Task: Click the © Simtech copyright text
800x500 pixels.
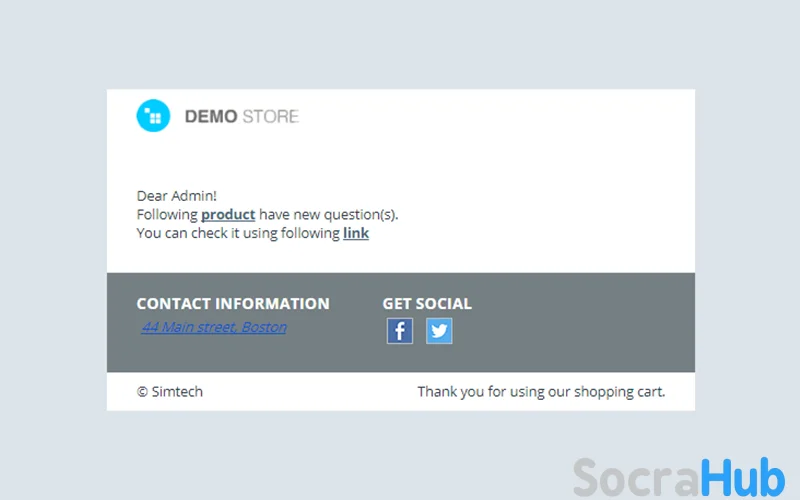Action: [x=170, y=392]
